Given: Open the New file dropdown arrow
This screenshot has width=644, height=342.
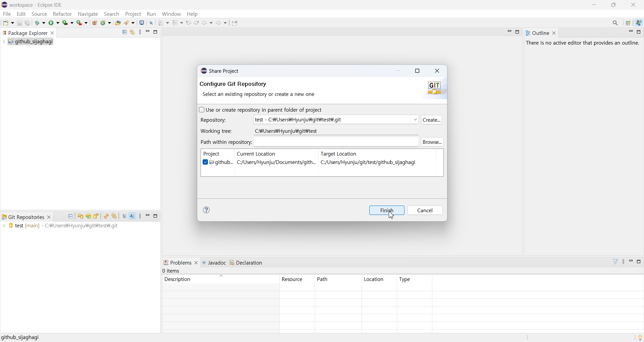Looking at the screenshot, I should point(12,23).
